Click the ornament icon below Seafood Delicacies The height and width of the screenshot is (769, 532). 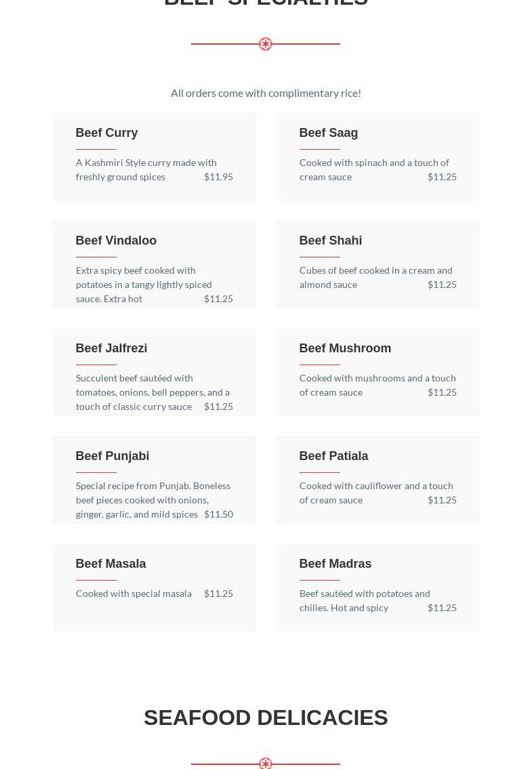(266, 764)
